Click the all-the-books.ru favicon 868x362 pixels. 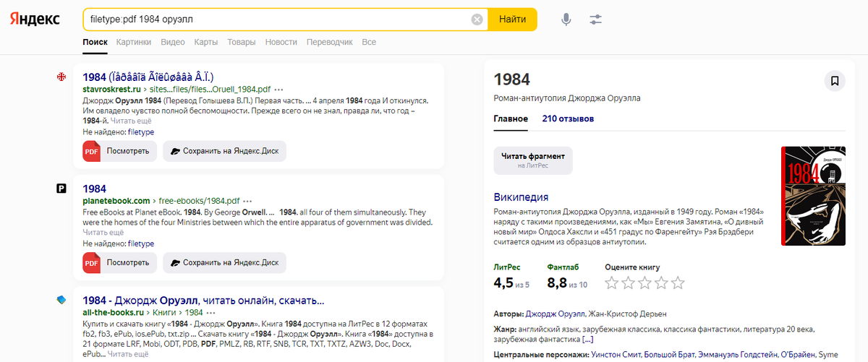pyautogui.click(x=61, y=300)
